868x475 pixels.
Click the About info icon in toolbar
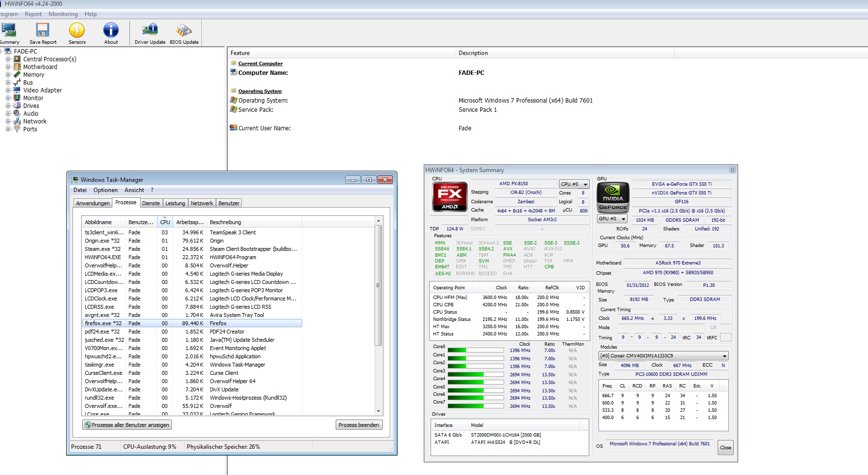111,30
